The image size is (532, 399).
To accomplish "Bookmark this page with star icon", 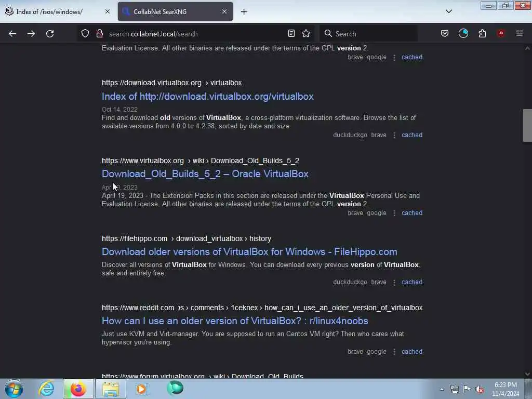I will click(306, 33).
